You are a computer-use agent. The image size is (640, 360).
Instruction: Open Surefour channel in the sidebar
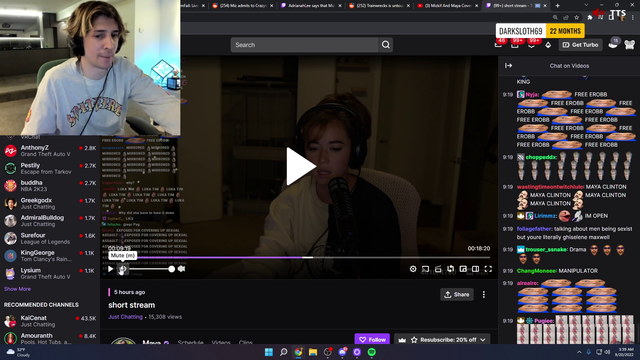point(50,238)
